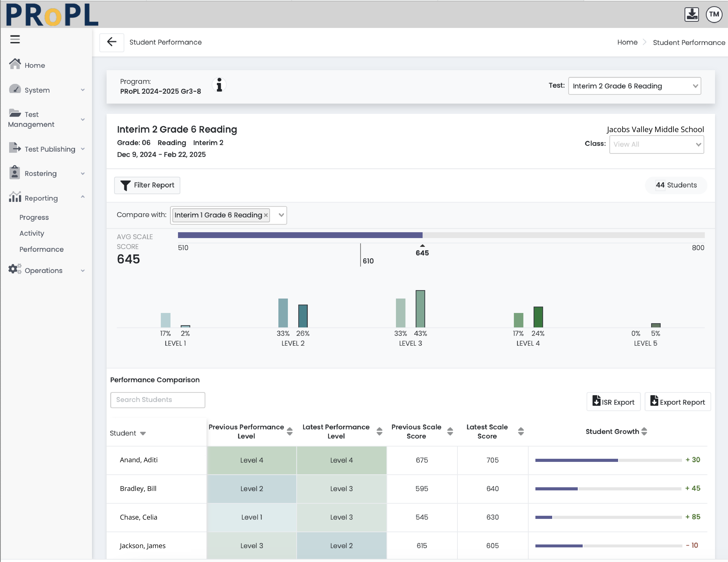728x562 pixels.
Task: Sort by Previous Performance Level column
Action: point(289,431)
